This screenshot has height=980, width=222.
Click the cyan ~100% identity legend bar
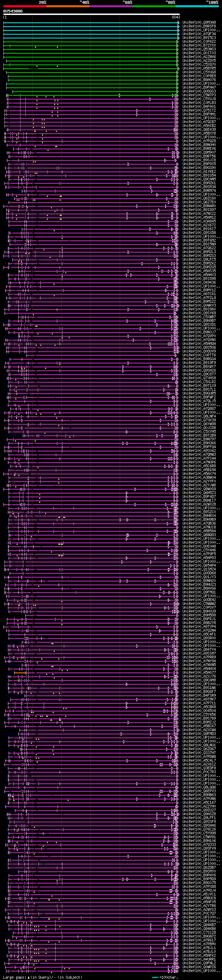tap(197, 6)
